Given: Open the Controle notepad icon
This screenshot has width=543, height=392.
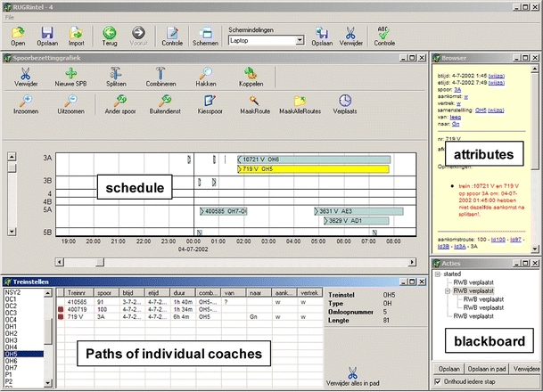Looking at the screenshot, I should coord(172,33).
